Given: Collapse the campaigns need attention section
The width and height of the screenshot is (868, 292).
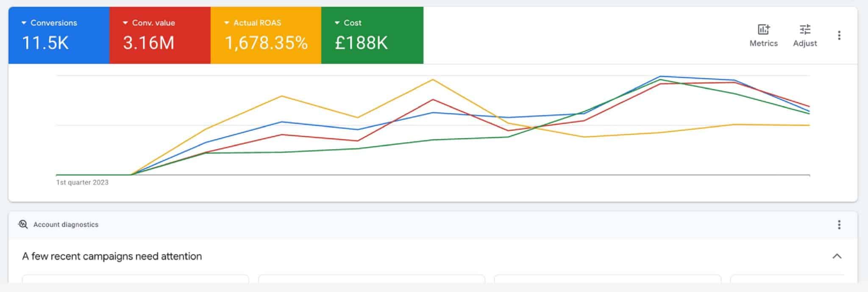Looking at the screenshot, I should tap(837, 256).
